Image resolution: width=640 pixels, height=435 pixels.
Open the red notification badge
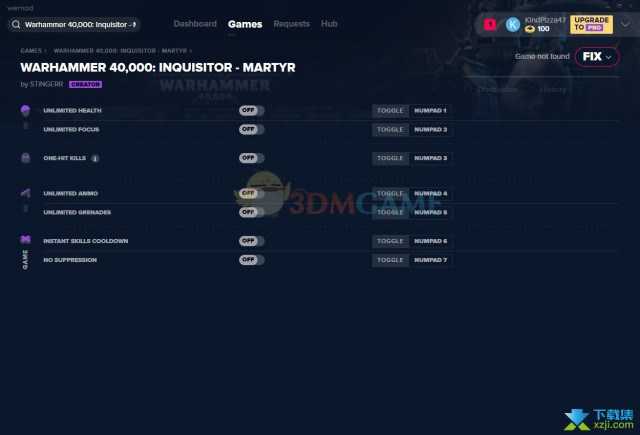490,24
